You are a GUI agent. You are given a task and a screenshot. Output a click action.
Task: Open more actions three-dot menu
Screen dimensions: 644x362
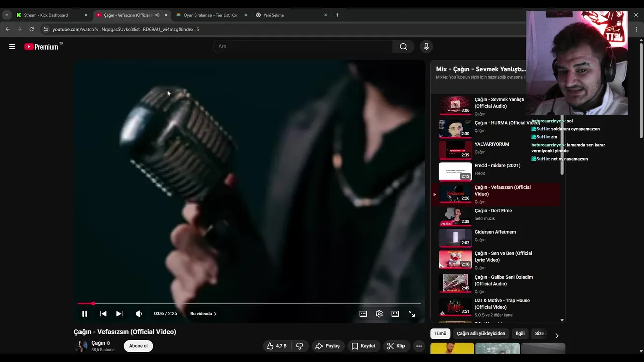pyautogui.click(x=419, y=346)
